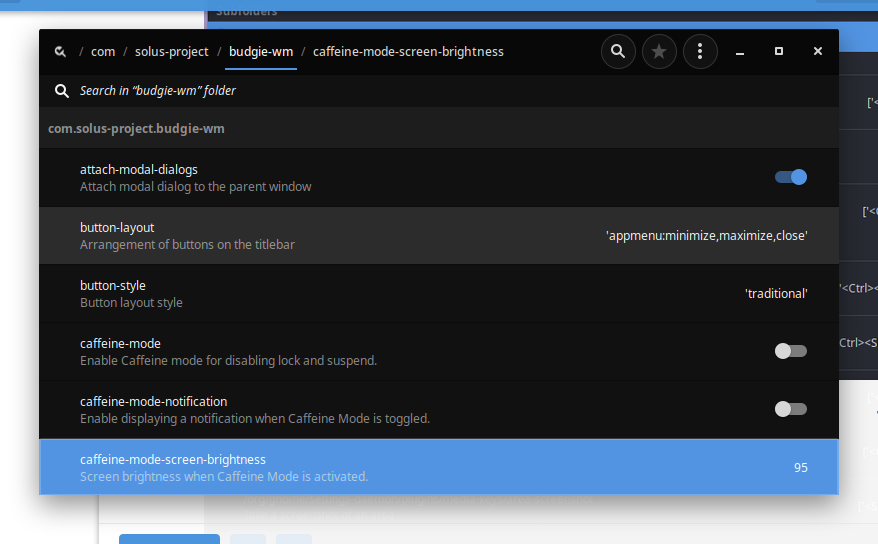
Task: Disable the attach-modal-dialogs switch
Action: (x=790, y=177)
